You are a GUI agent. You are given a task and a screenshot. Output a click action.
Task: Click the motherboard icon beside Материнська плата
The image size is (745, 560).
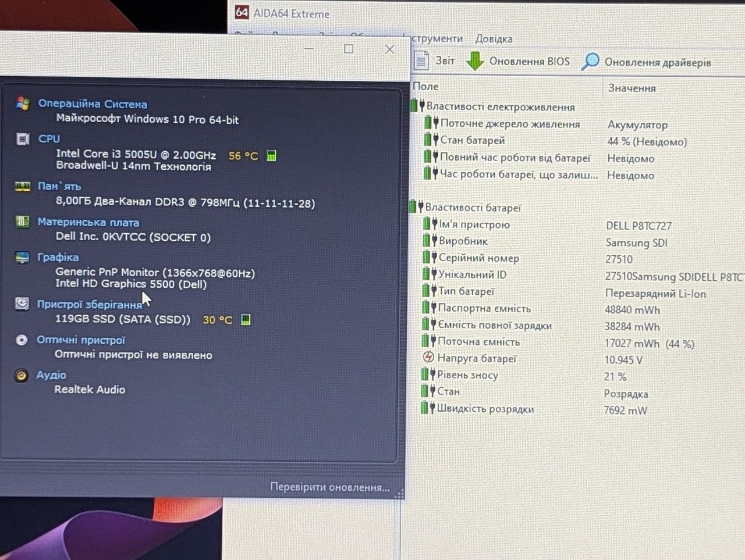click(22, 222)
